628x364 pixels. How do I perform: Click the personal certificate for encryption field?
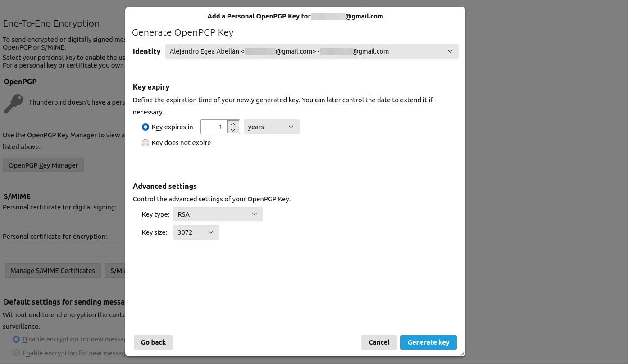(65, 249)
